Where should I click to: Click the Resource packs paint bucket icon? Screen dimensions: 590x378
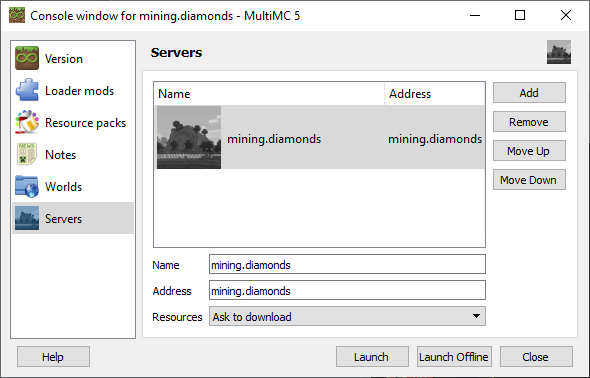click(27, 122)
